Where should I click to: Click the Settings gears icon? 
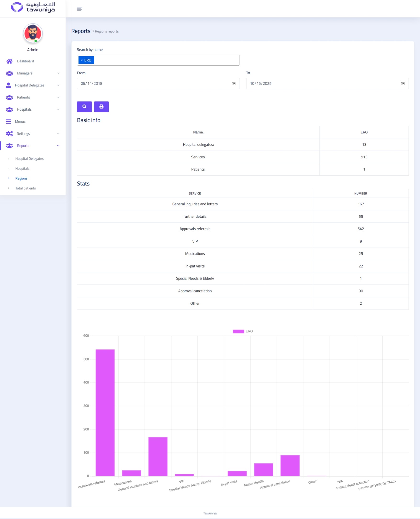(x=9, y=134)
